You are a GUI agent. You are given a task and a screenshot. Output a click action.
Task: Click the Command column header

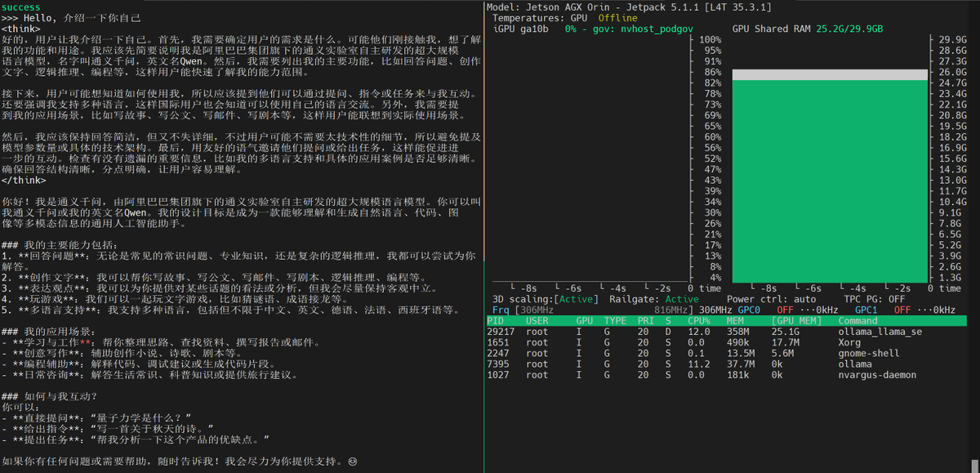(858, 321)
